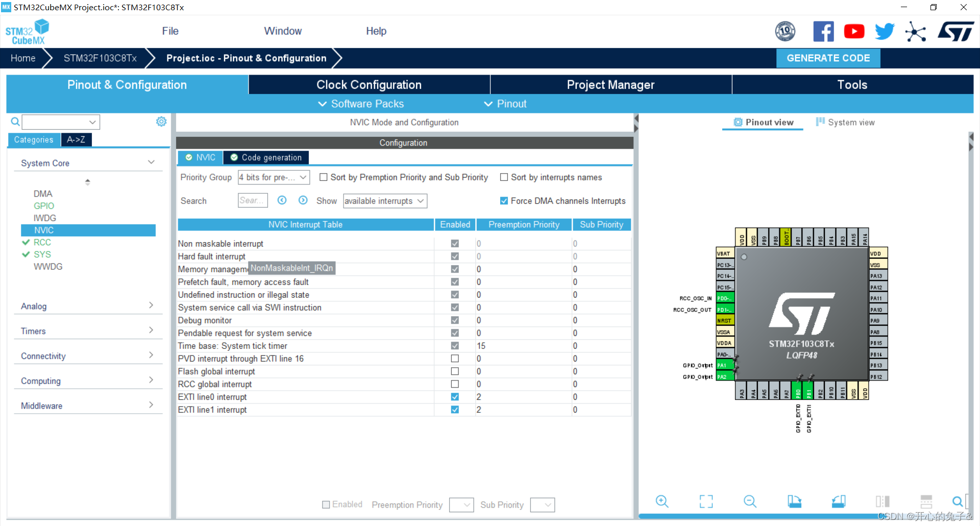Switch to Tools tab

coord(853,85)
